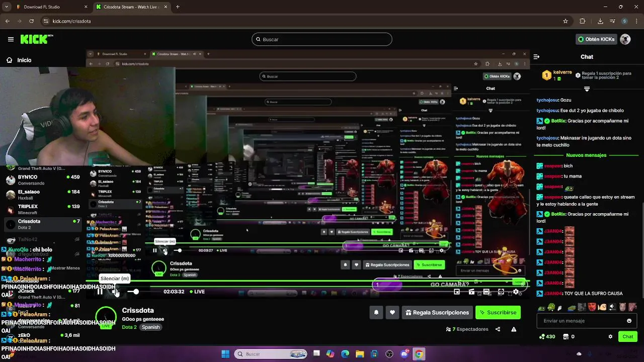This screenshot has width=644, height=362.
Task: Mute the stream with Silenciar button
Action: (115, 292)
